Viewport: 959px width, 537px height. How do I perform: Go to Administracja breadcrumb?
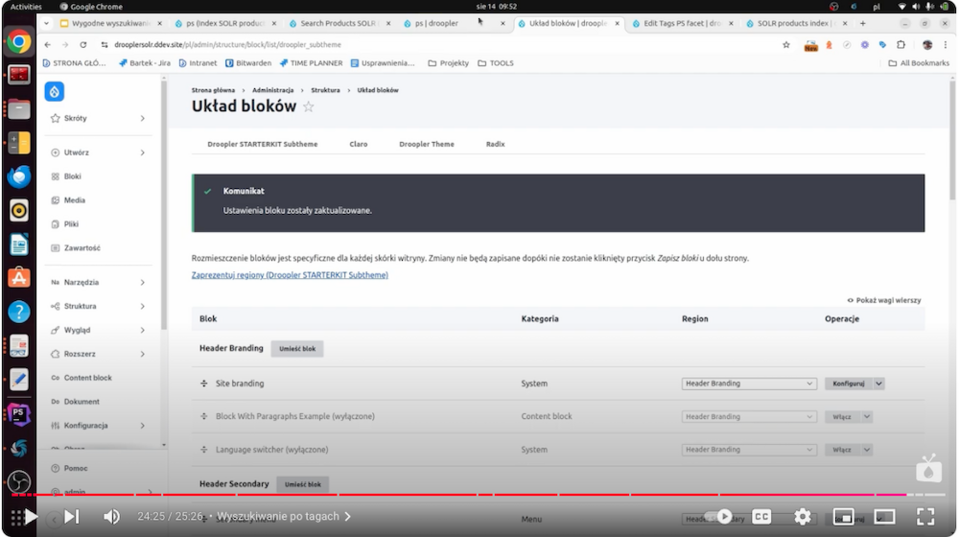(273, 90)
